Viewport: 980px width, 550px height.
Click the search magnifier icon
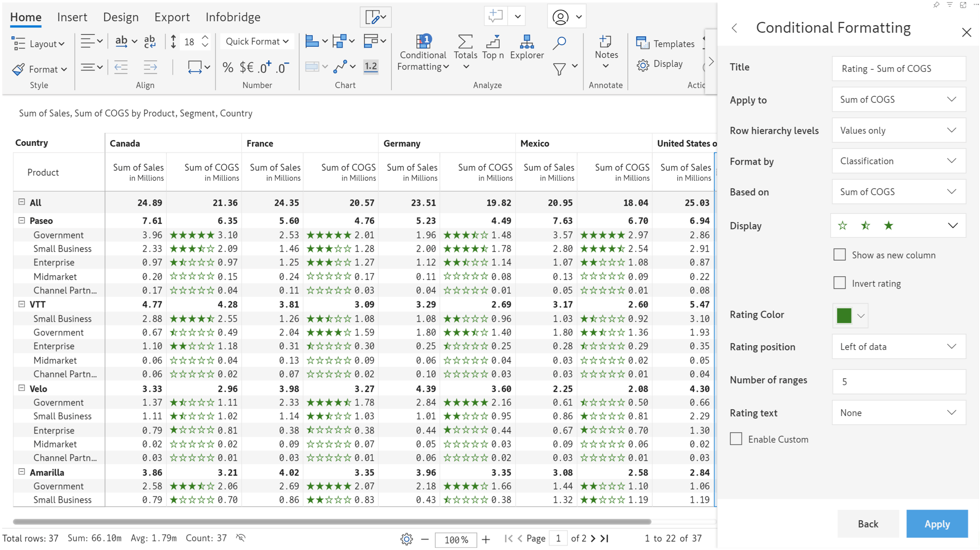pyautogui.click(x=559, y=43)
